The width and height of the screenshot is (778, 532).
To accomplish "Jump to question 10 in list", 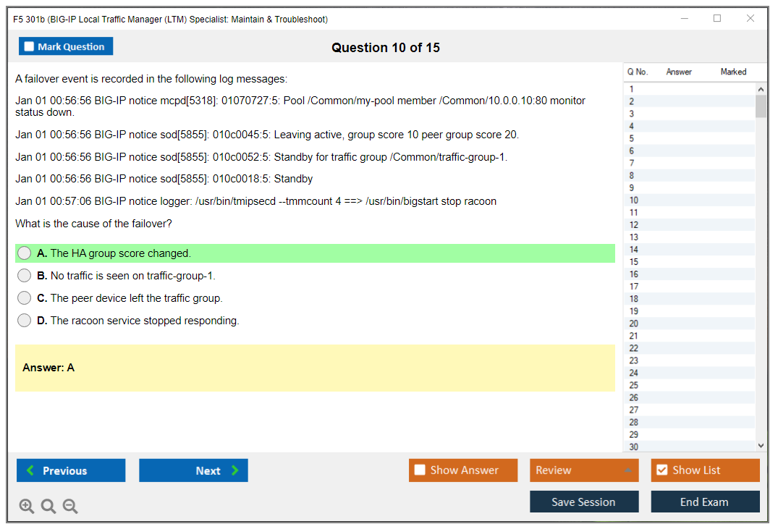I will (634, 200).
